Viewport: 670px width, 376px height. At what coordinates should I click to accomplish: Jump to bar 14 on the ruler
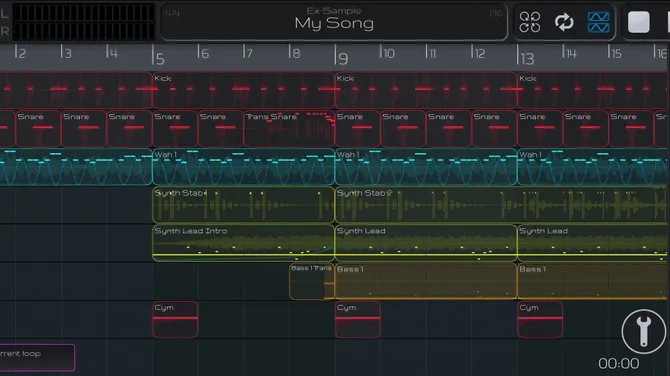pyautogui.click(x=569, y=53)
